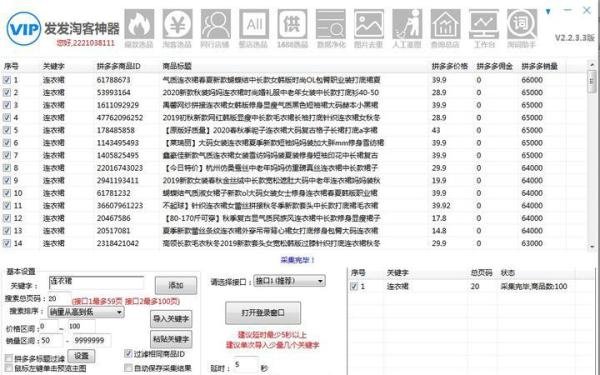Screen dimensions: 600x375
Task: Enable the 自动保存采集结果 checkbox
Action: coord(129,368)
